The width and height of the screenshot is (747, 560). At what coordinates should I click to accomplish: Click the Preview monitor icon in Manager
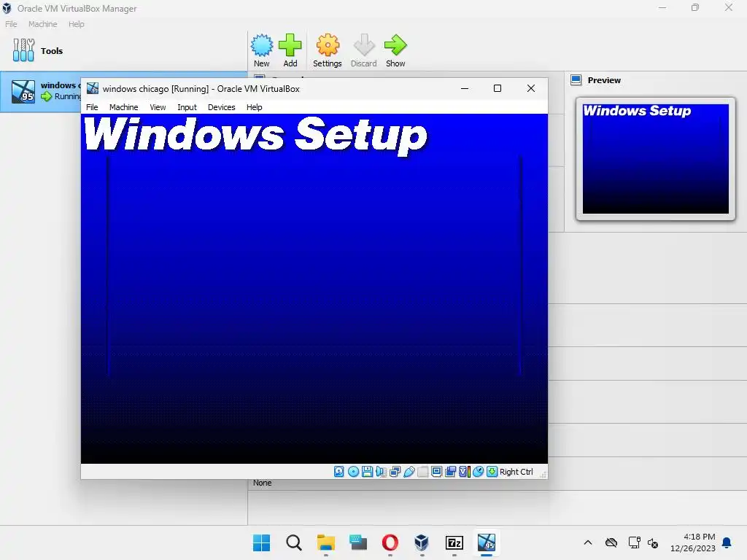tap(576, 80)
